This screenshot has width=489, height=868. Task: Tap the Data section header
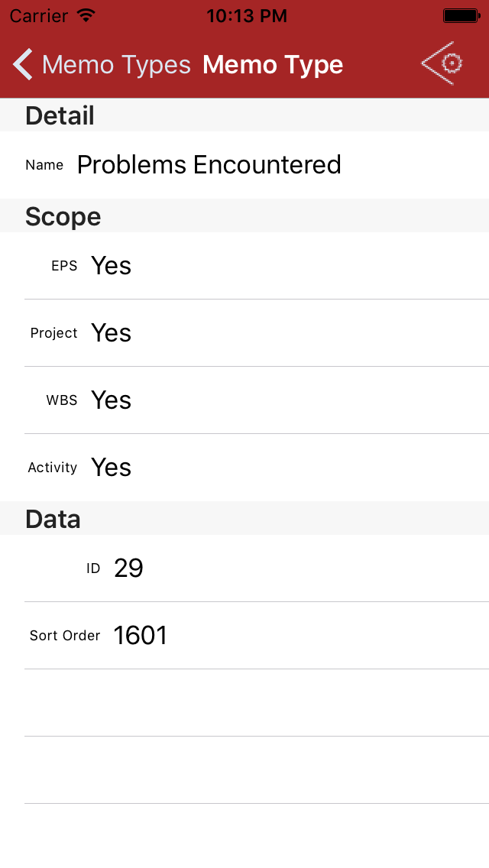pyautogui.click(x=53, y=520)
